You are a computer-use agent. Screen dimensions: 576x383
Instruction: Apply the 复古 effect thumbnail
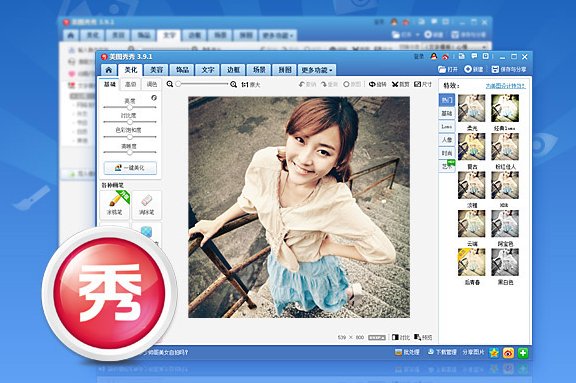[x=472, y=147]
